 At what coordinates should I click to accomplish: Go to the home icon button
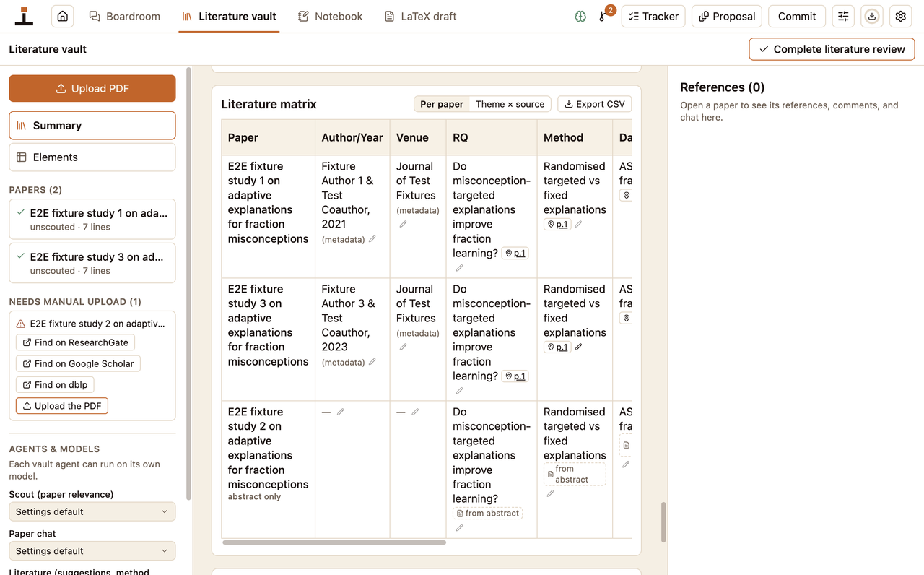[x=63, y=16]
